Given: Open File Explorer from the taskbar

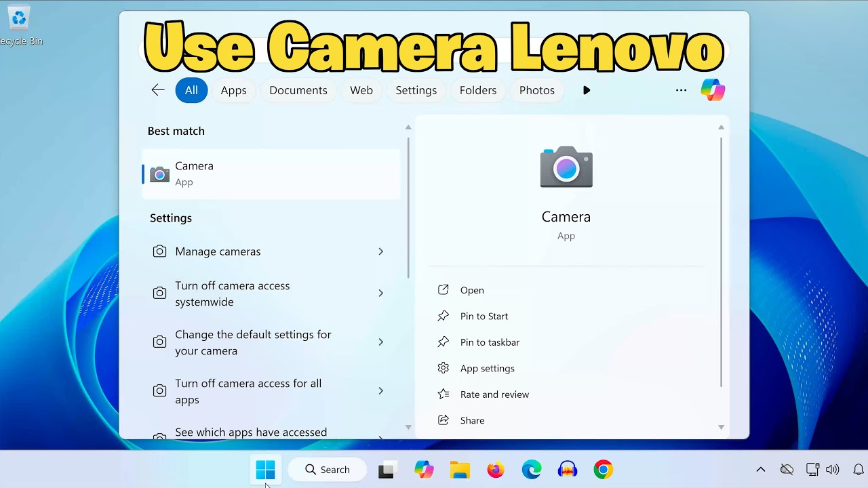Looking at the screenshot, I should (460, 470).
